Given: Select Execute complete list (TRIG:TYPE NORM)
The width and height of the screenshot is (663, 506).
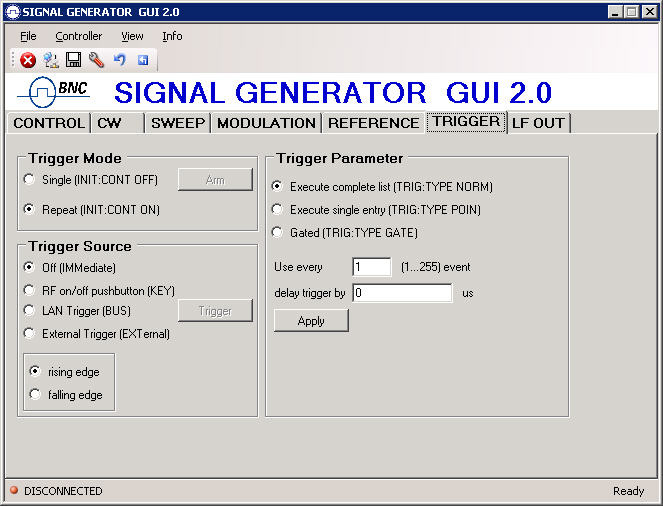Looking at the screenshot, I should click(277, 186).
